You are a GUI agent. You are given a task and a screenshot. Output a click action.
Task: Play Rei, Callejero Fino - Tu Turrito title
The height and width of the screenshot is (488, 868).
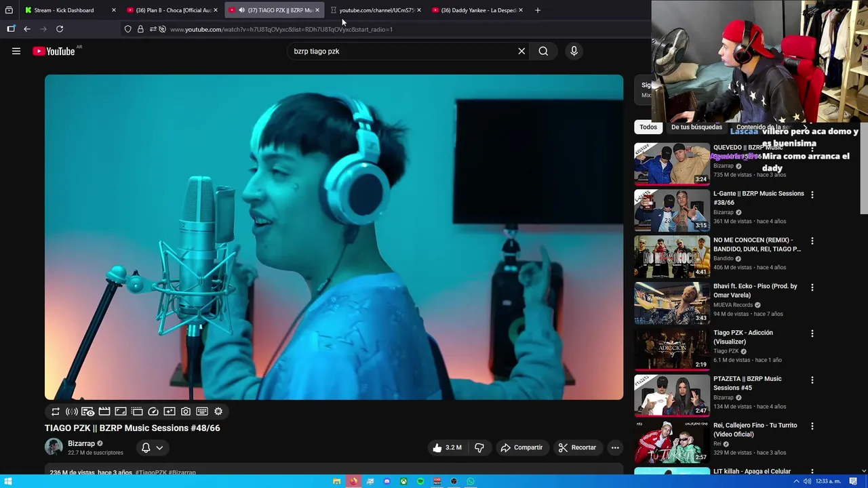click(755, 430)
